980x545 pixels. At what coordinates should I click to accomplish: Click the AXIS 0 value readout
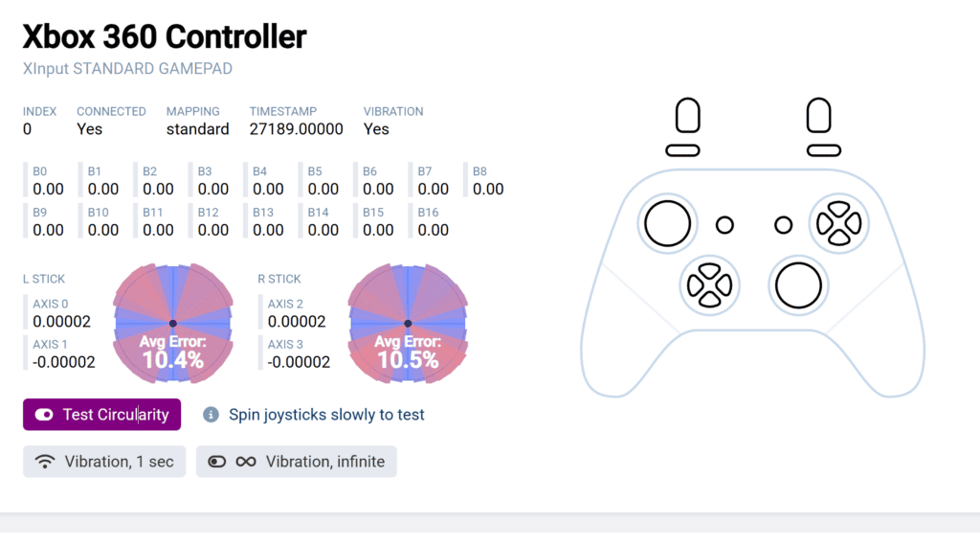(61, 322)
